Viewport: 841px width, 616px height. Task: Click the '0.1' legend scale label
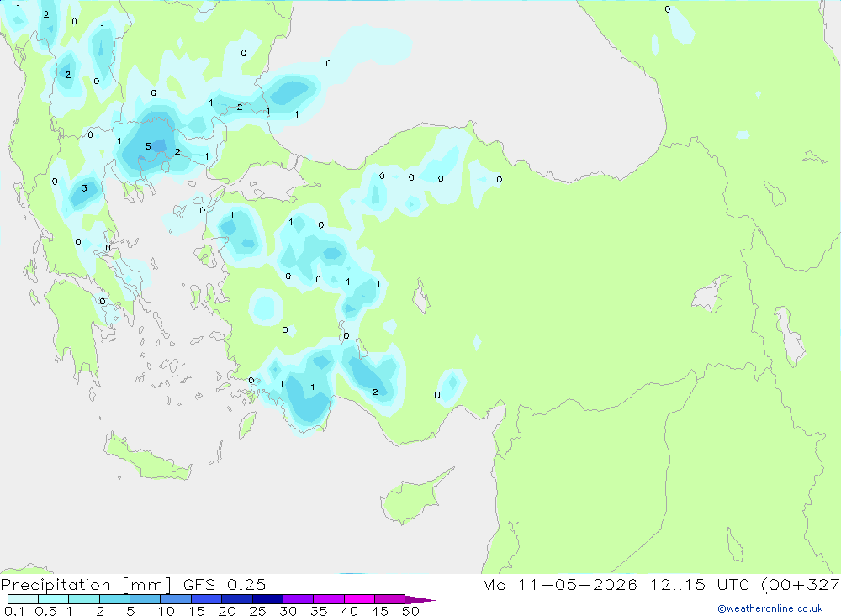point(14,611)
